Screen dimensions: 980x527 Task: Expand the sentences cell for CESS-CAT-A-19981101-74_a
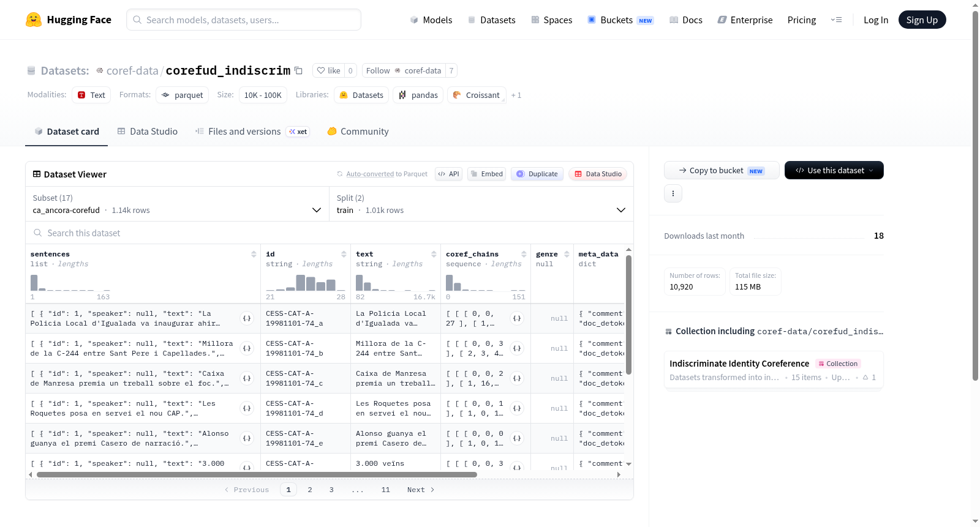tap(247, 318)
